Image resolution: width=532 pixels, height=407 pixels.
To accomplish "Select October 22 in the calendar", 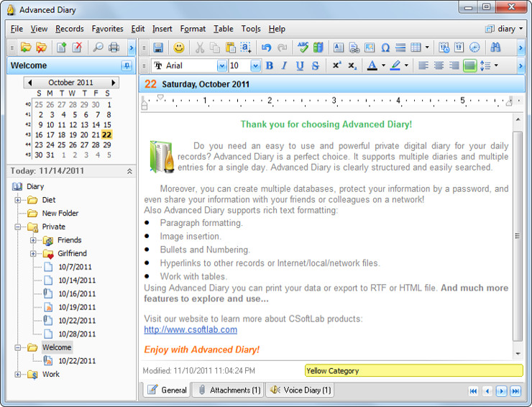I will tap(107, 134).
